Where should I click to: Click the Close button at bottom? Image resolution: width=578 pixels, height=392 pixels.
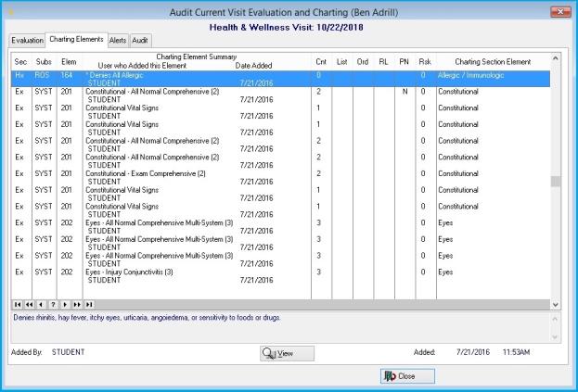(x=407, y=376)
